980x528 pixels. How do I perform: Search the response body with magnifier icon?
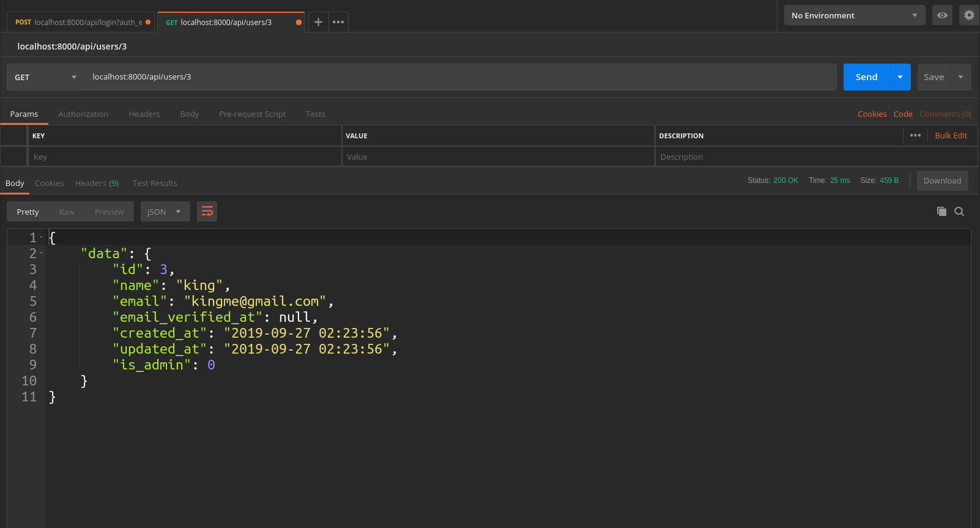[959, 212]
